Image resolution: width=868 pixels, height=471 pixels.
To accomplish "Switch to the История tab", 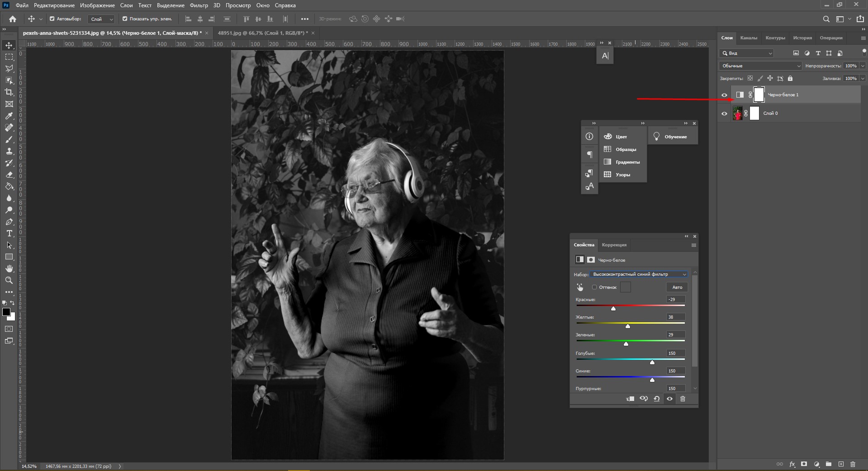I will 802,38.
